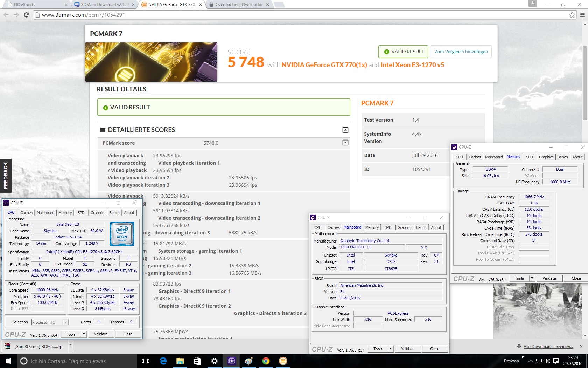Click the Intel Xeon inside logo
The image size is (588, 368).
coord(122,234)
